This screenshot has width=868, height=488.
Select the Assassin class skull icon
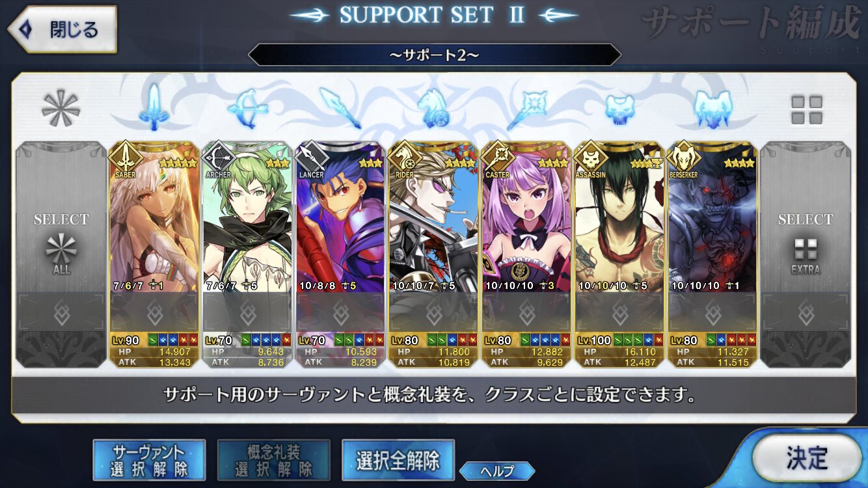pos(619,109)
